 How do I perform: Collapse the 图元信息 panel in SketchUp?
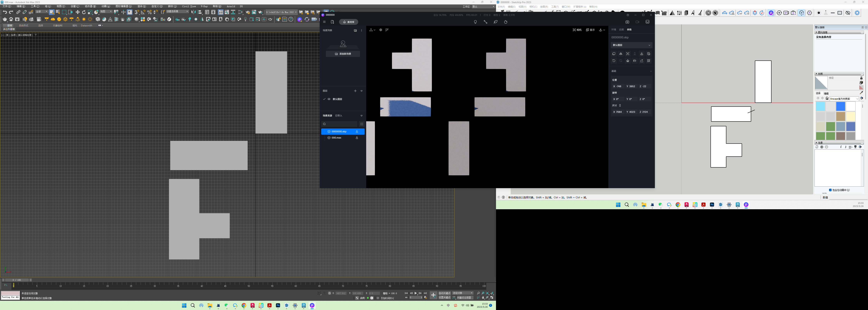coord(816,32)
